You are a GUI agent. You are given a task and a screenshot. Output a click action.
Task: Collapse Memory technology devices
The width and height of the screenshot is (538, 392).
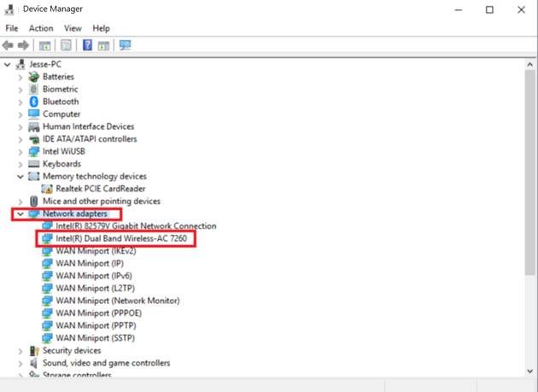20,177
